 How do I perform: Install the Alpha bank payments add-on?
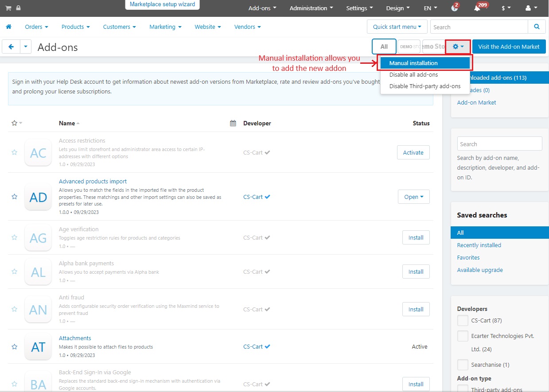coord(416,272)
